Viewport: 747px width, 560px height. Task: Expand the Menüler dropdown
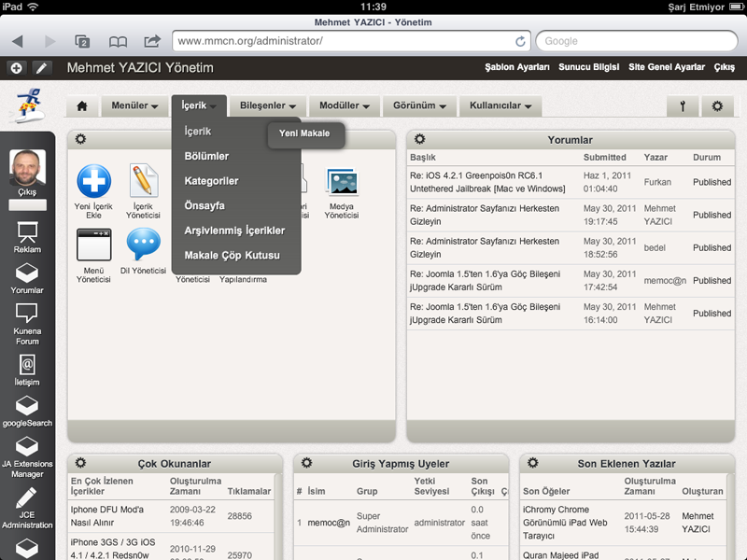pyautogui.click(x=134, y=105)
